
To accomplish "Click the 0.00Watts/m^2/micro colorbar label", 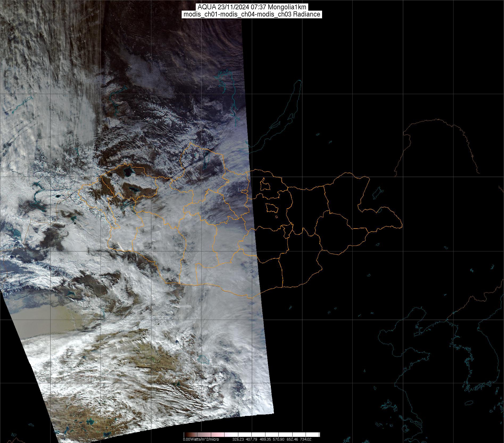I will [x=201, y=439].
